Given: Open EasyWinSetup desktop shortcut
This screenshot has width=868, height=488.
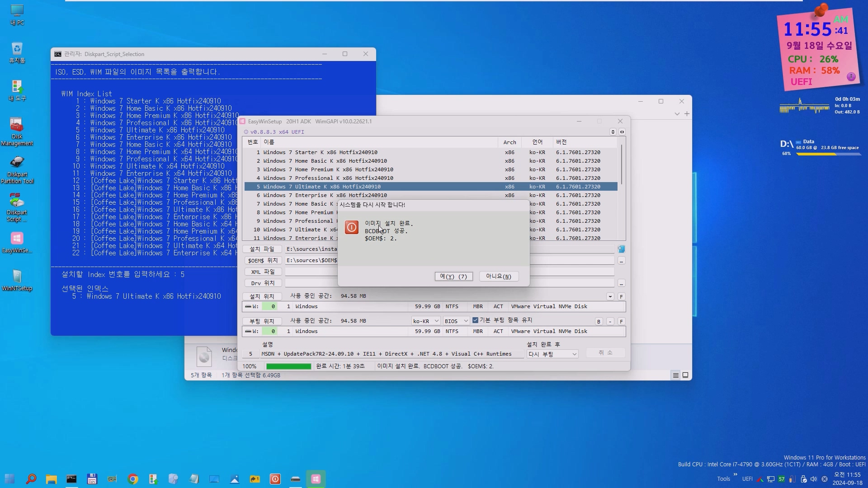Looking at the screenshot, I should coord(17,242).
